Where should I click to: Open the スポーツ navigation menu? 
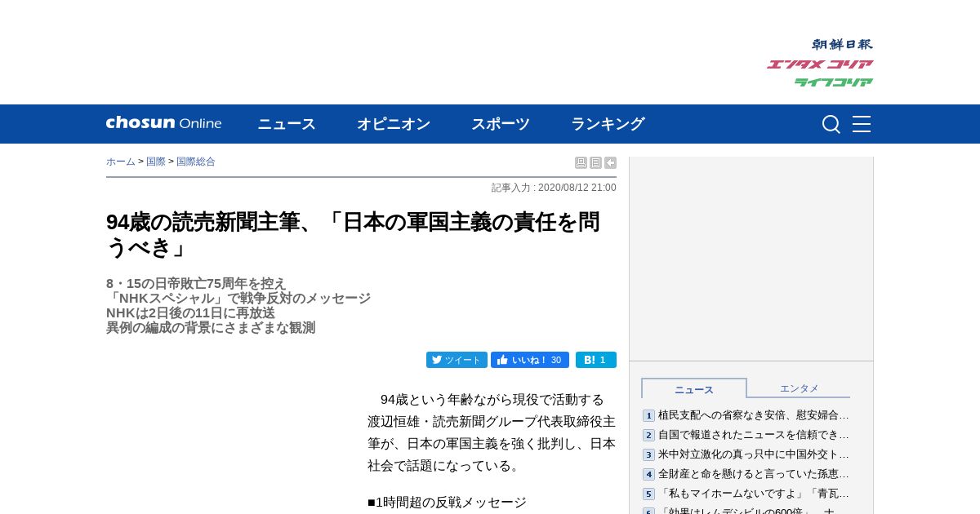[x=501, y=124]
